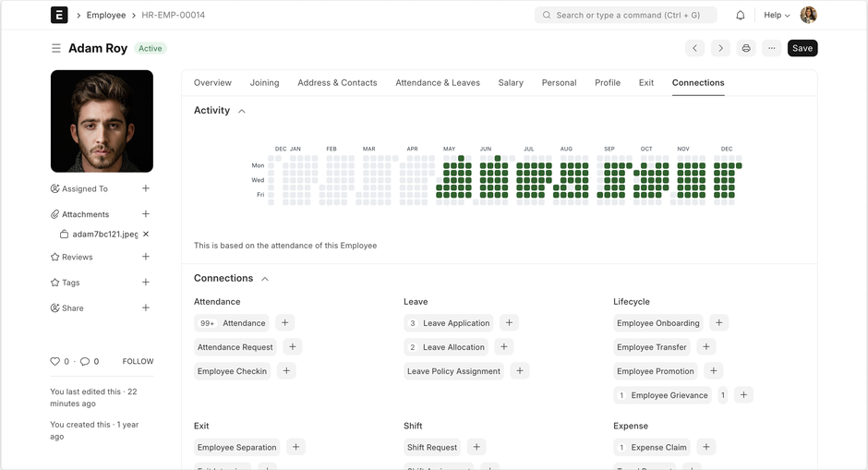The height and width of the screenshot is (470, 868).
Task: Click the Save button
Action: [x=802, y=48]
